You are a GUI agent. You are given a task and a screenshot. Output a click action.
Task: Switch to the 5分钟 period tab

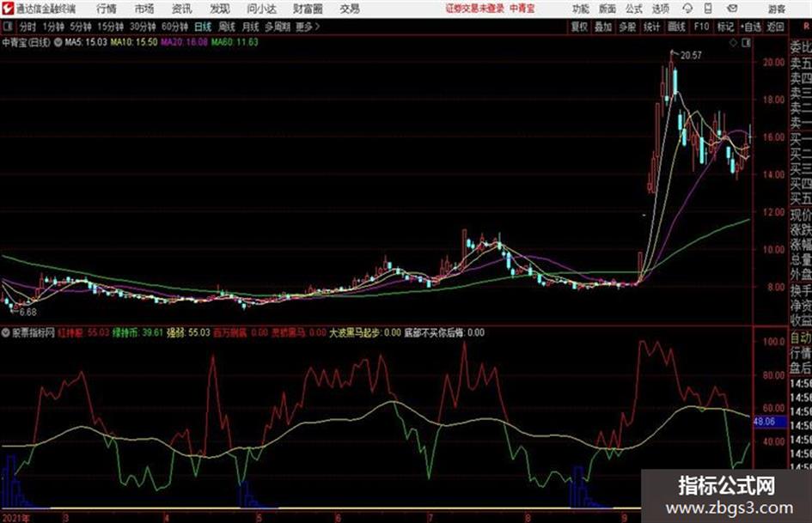[x=80, y=27]
